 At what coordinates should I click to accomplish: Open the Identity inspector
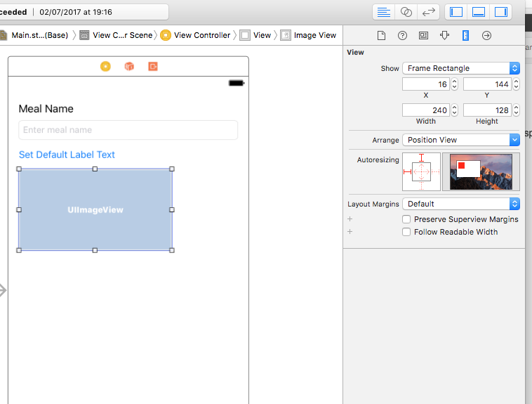click(x=423, y=35)
